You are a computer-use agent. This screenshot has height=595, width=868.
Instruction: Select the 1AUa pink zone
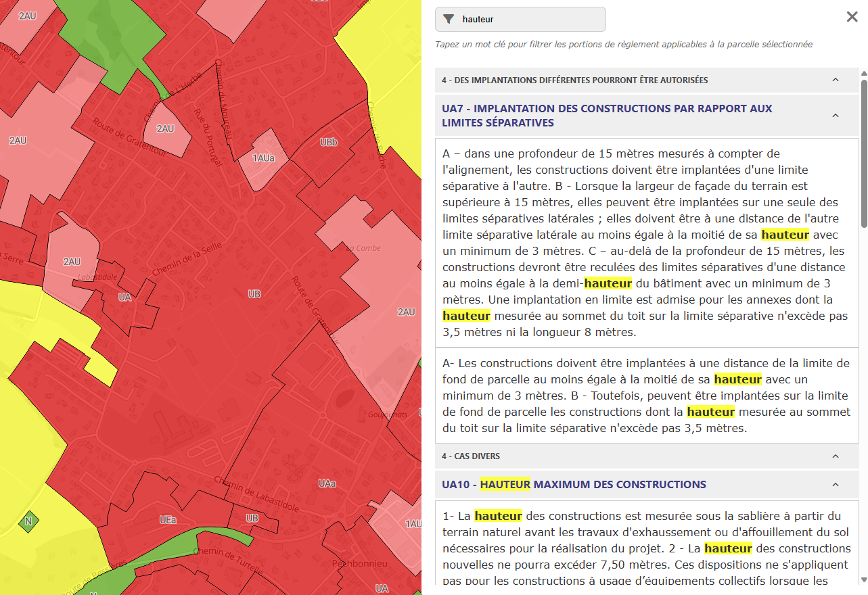pyautogui.click(x=262, y=157)
